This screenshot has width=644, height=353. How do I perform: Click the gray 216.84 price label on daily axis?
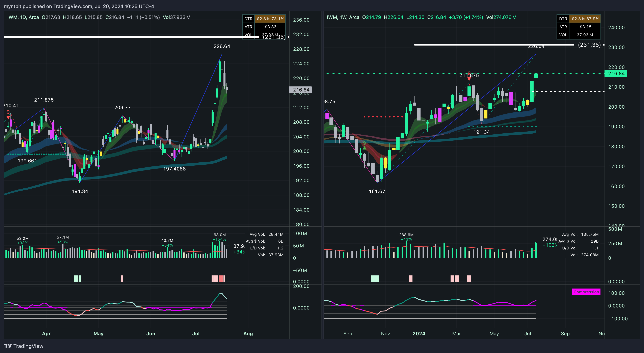tap(301, 90)
